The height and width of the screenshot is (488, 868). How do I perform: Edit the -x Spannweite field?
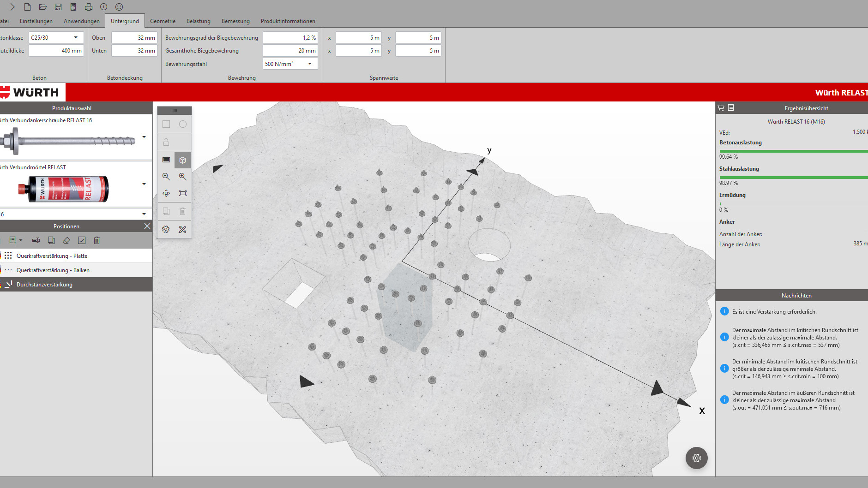pos(359,38)
